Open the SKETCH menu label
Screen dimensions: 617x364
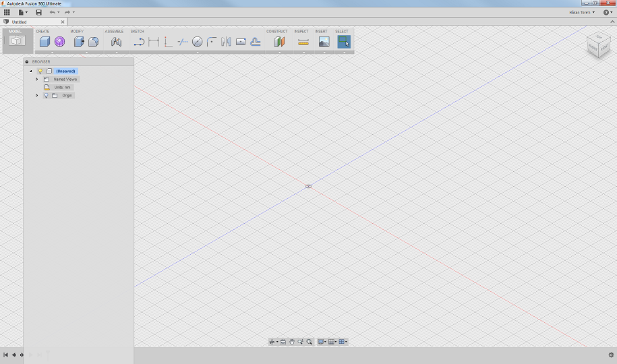point(138,32)
